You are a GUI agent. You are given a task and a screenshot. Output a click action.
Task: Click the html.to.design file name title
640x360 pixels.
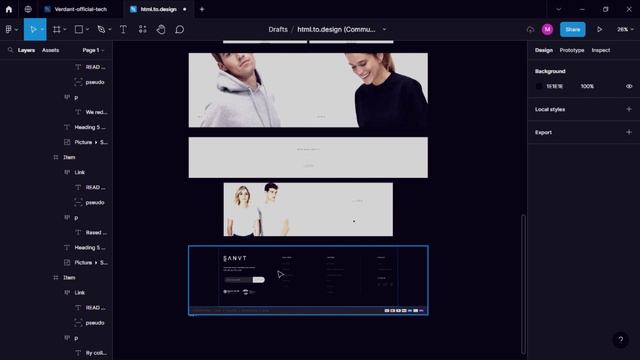336,29
